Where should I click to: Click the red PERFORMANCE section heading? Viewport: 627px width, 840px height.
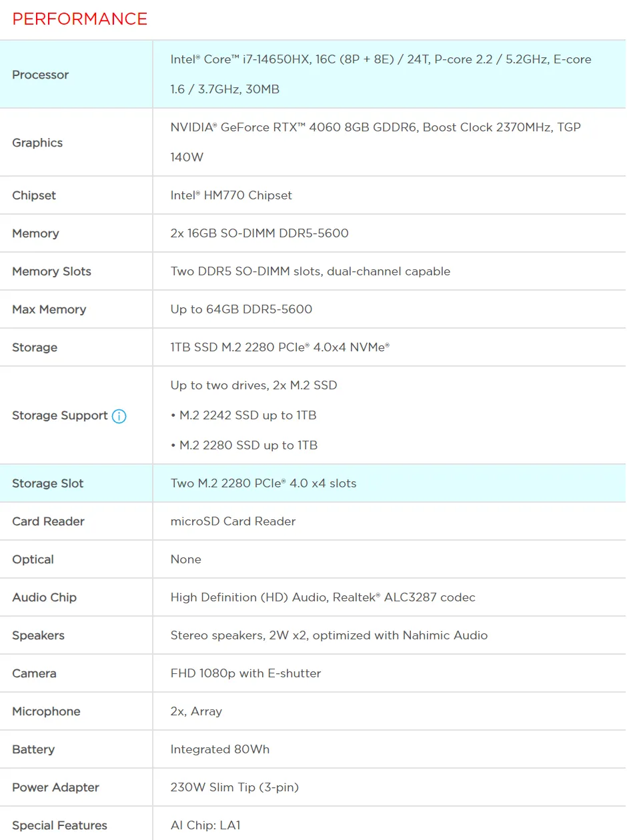click(x=80, y=19)
